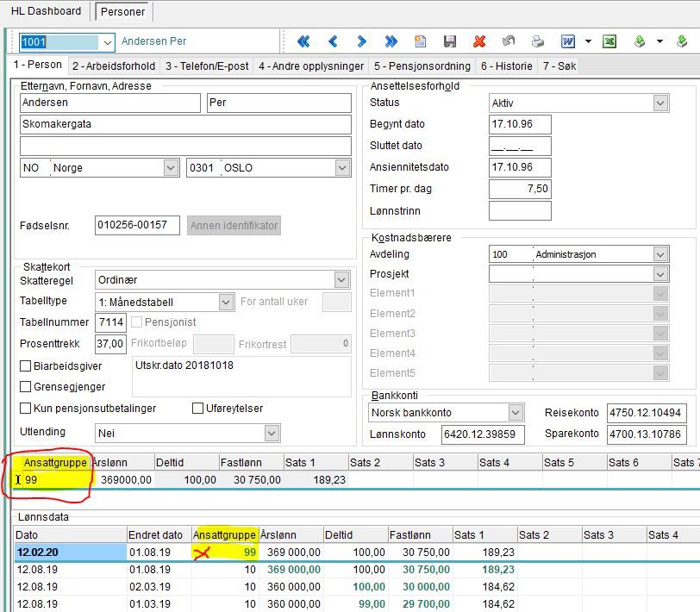Go to the previous person record

pos(333,41)
